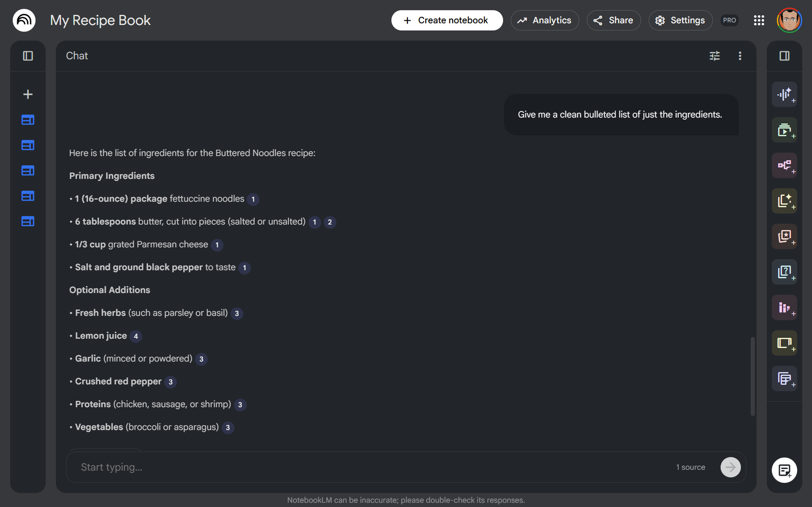Click the Share button
812x507 pixels.
pyautogui.click(x=613, y=20)
